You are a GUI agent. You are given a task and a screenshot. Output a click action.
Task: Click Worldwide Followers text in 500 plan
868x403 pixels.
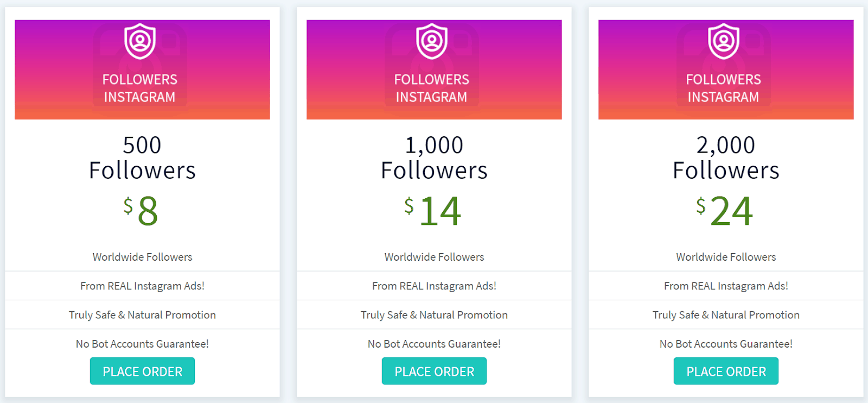142,257
